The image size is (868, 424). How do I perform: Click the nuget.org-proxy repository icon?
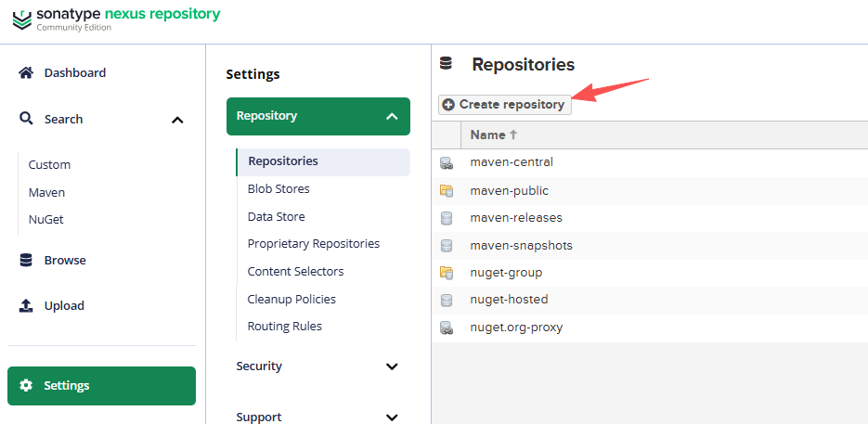(x=447, y=328)
